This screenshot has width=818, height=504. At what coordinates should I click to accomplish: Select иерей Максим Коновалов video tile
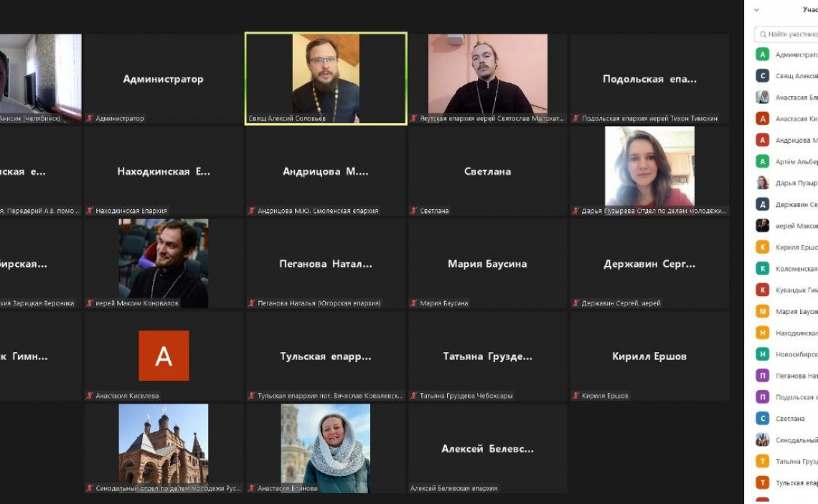164,262
